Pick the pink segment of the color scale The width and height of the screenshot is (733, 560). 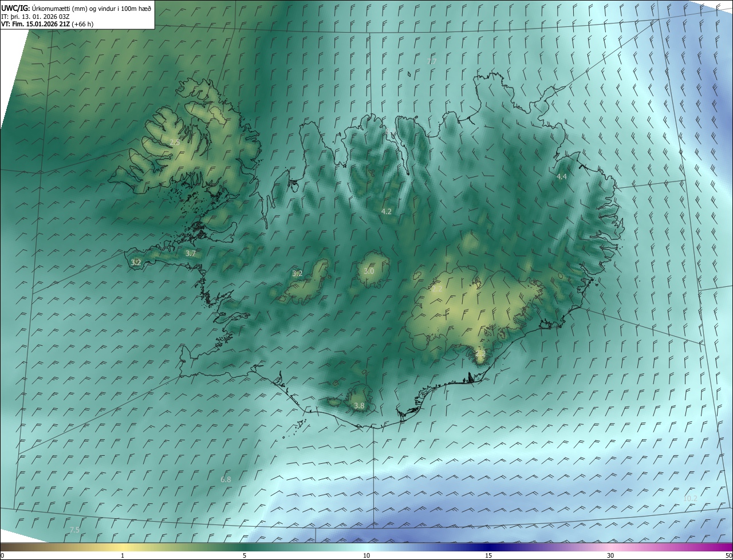click(x=610, y=547)
